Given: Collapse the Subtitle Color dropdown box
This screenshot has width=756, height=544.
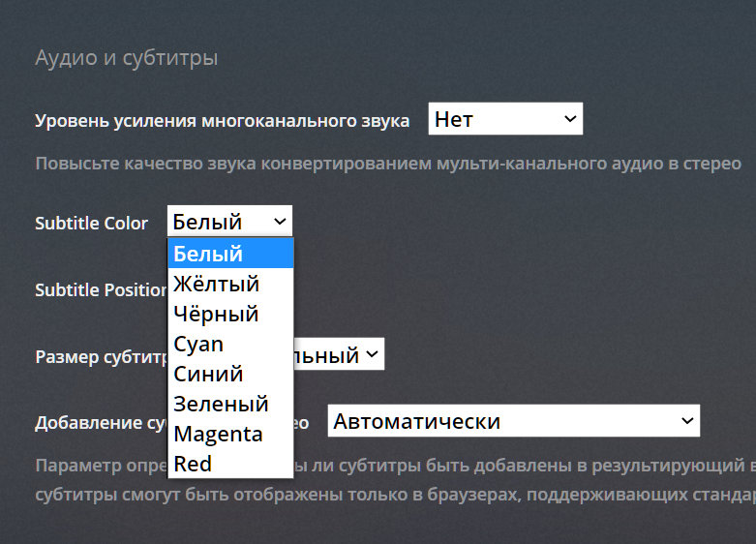Looking at the screenshot, I should point(229,222).
